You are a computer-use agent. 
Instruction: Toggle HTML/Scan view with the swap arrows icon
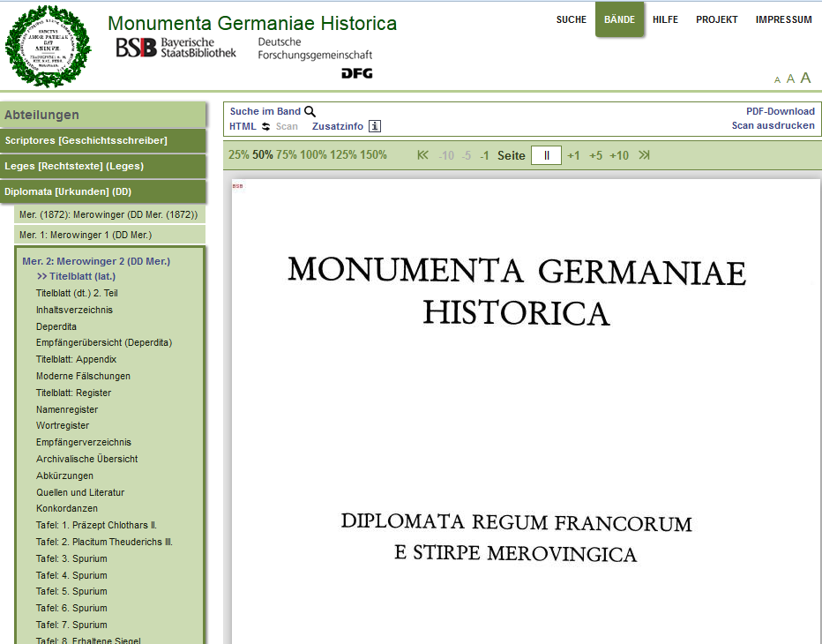pos(265,126)
